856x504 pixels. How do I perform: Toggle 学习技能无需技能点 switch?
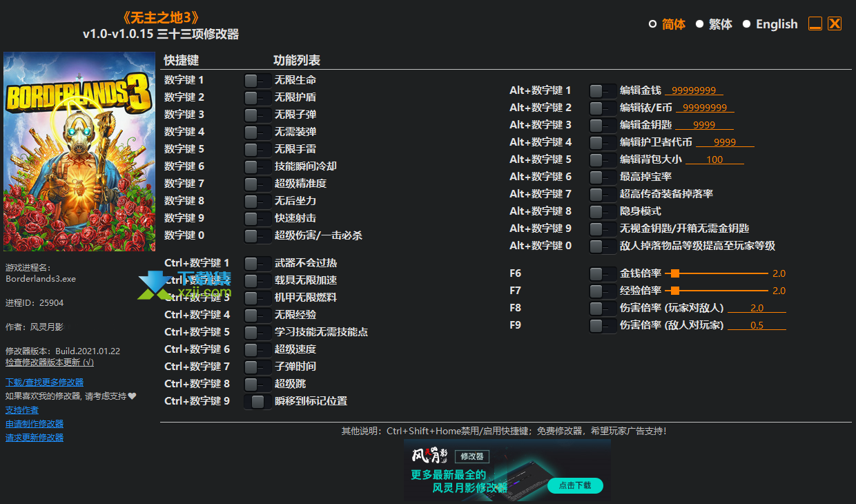(257, 332)
